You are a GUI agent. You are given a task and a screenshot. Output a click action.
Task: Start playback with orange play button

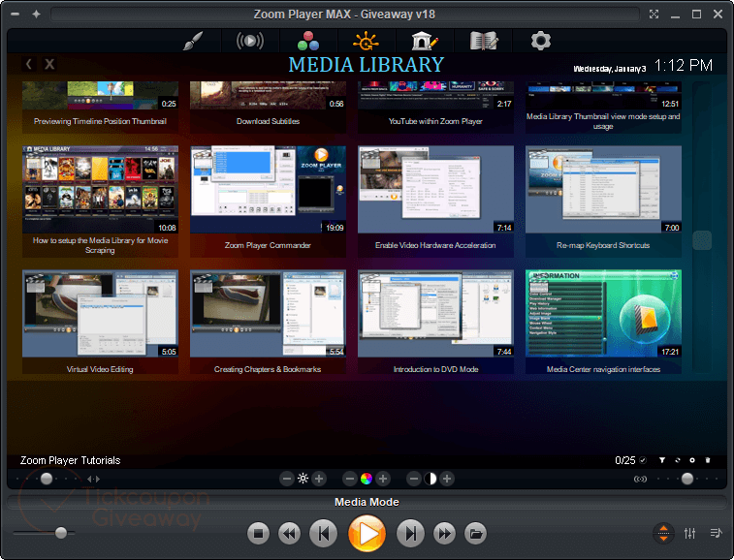coord(367,533)
